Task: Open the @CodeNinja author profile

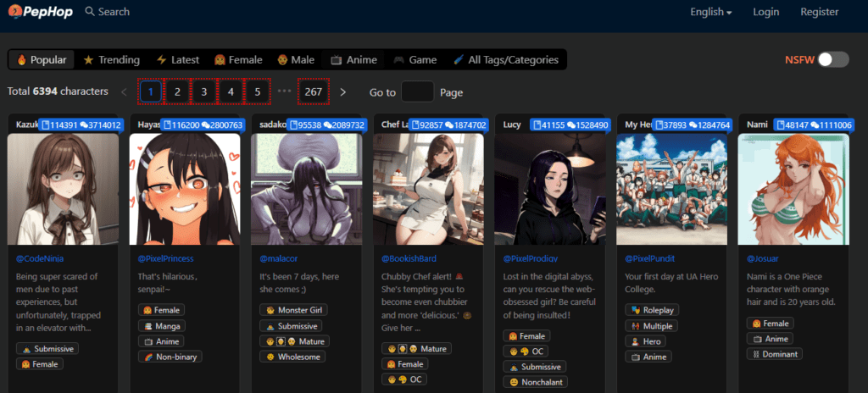Action: 41,258
